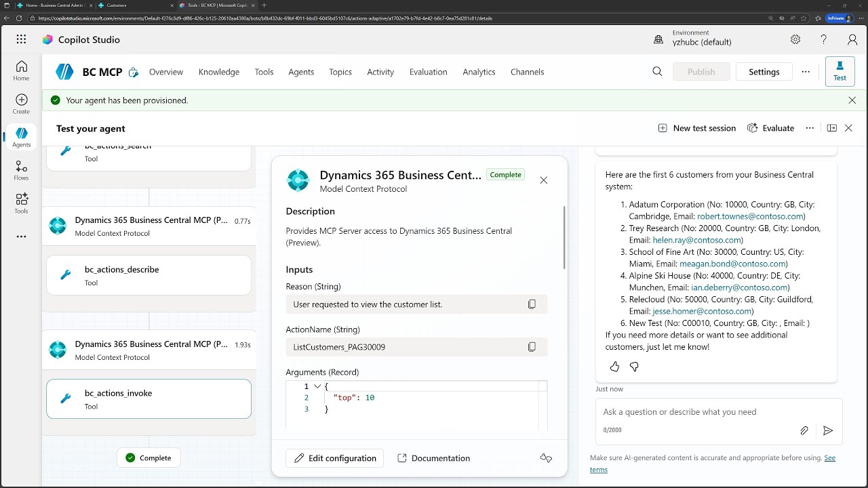Open the user account profile icon
This screenshot has width=868, height=488.
click(x=852, y=39)
